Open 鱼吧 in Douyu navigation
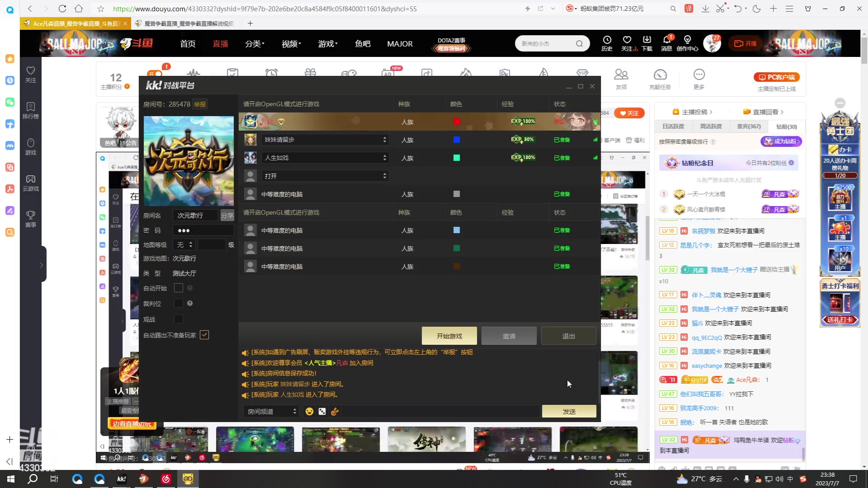 click(363, 44)
